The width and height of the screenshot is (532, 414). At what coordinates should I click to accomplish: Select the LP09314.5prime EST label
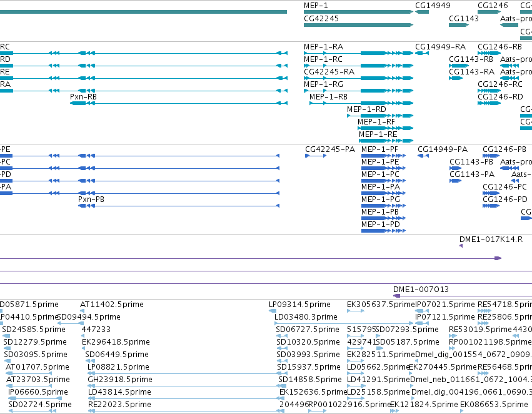point(299,305)
